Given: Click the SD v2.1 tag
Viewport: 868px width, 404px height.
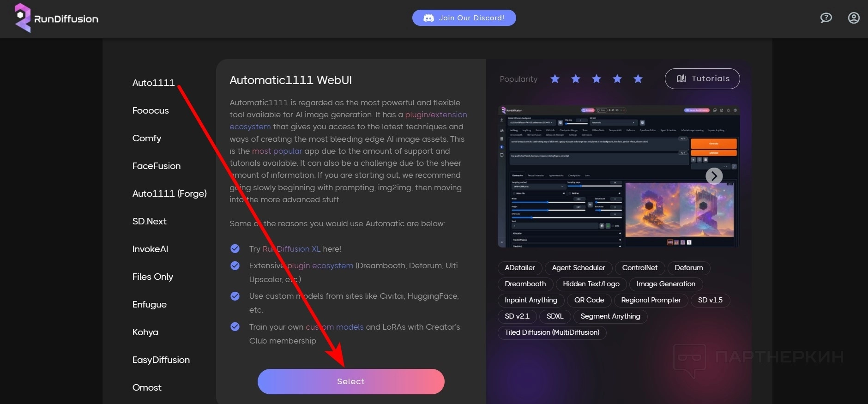Looking at the screenshot, I should [x=517, y=316].
